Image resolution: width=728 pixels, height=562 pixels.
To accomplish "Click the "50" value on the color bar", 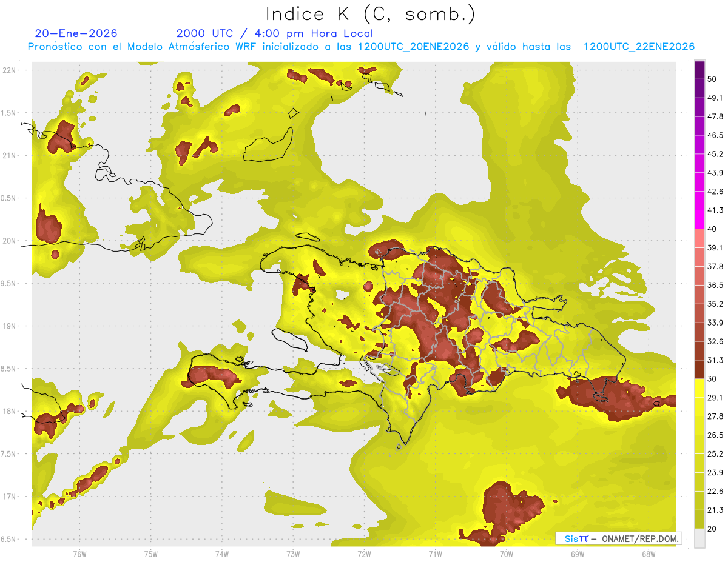I will (x=713, y=79).
